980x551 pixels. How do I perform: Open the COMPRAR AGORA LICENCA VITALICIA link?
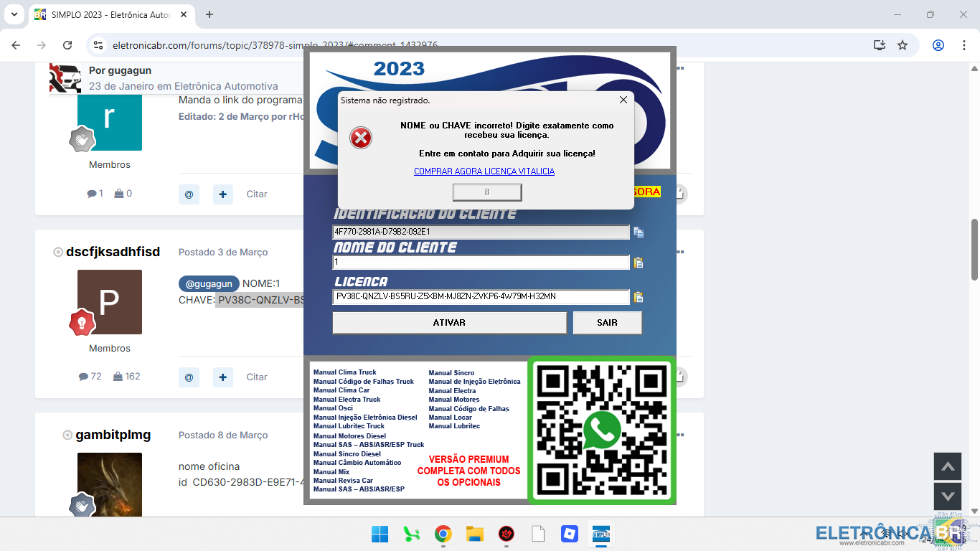(x=484, y=171)
